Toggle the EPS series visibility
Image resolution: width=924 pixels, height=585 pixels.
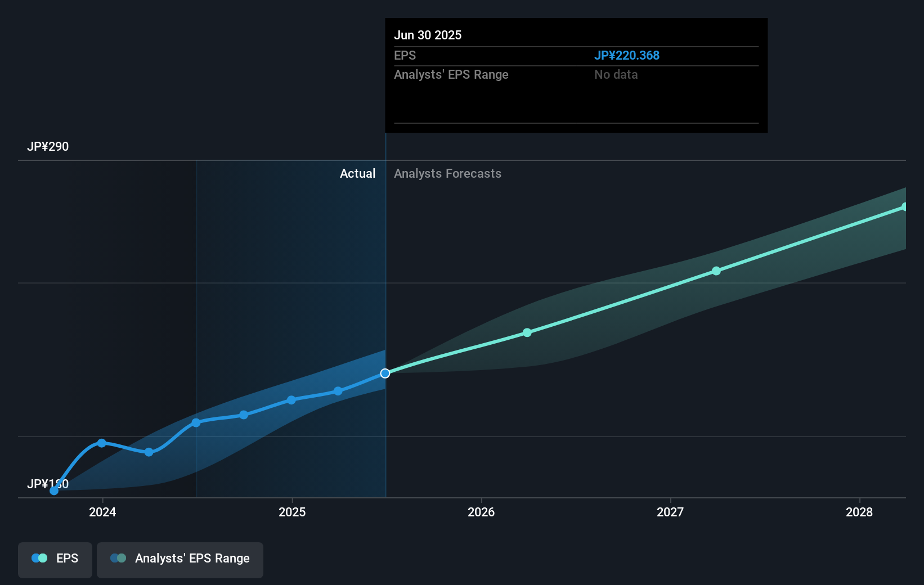pos(55,560)
